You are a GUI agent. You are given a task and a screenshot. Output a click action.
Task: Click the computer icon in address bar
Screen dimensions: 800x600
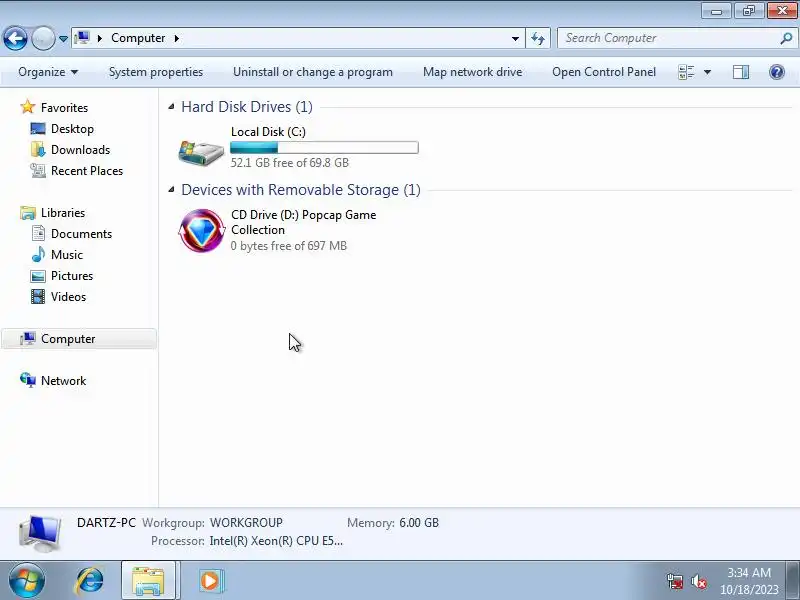tap(82, 38)
